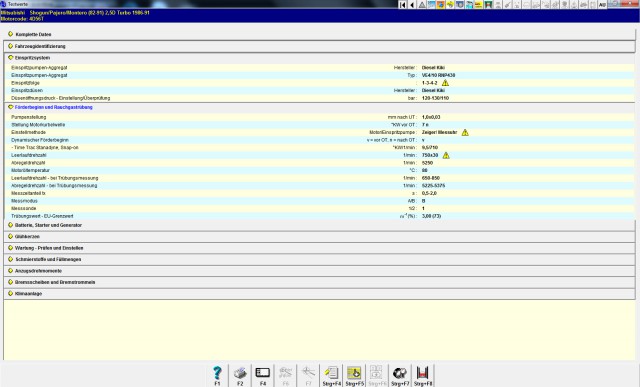Click the gray triangle icon in top toolbar
The width and height of the screenshot is (640, 387).
click(422, 4)
